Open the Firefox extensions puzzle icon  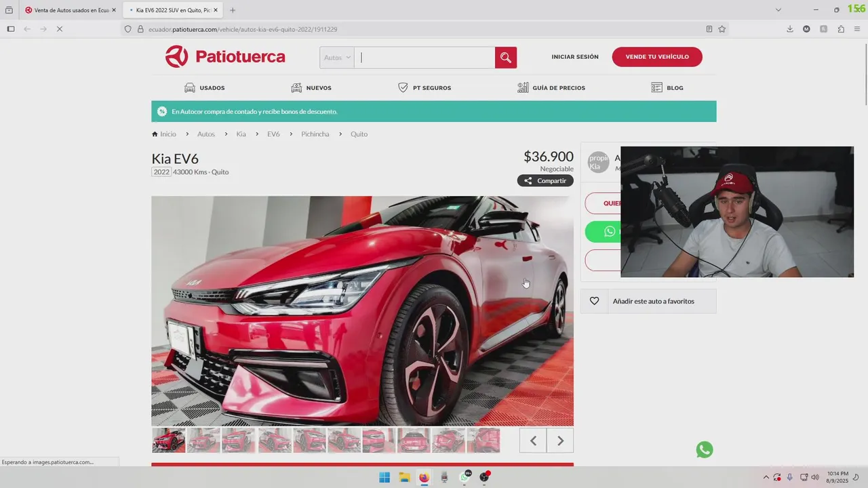(x=841, y=29)
